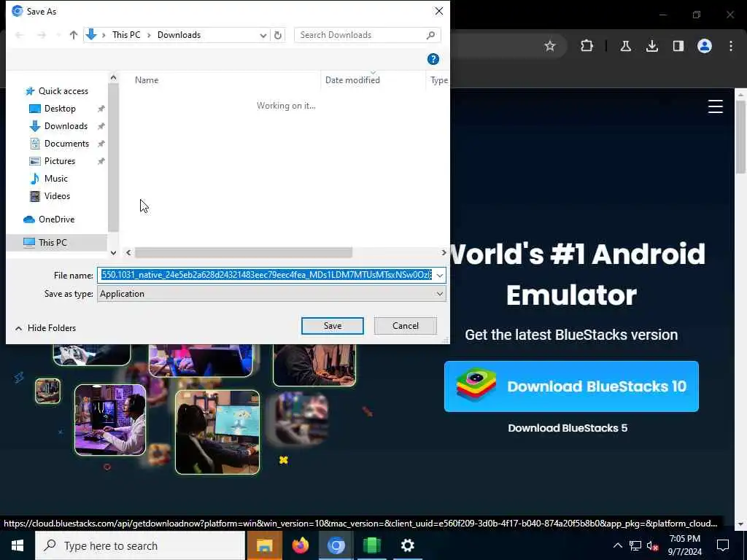The width and height of the screenshot is (747, 560).
Task: Click Hide Folders toggle
Action: [x=45, y=328]
